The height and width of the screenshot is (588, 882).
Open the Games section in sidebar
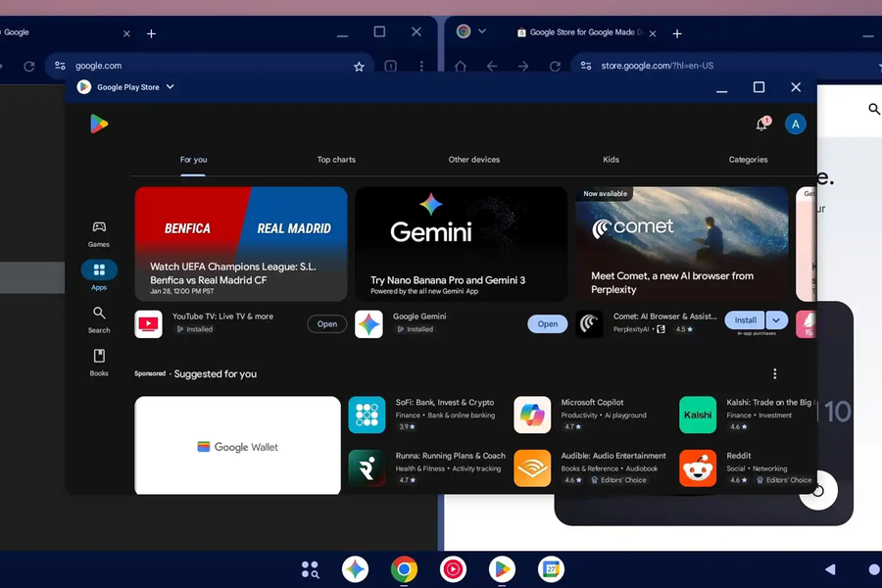click(99, 232)
